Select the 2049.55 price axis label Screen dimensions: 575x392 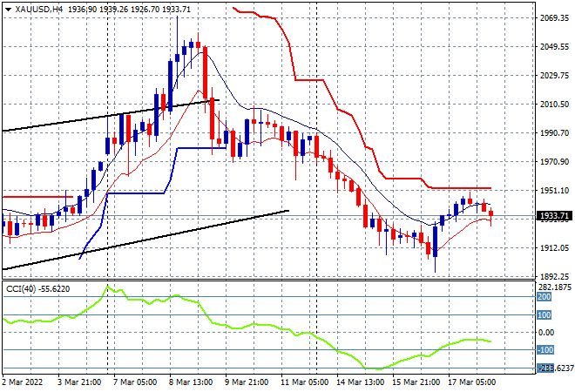click(554, 46)
